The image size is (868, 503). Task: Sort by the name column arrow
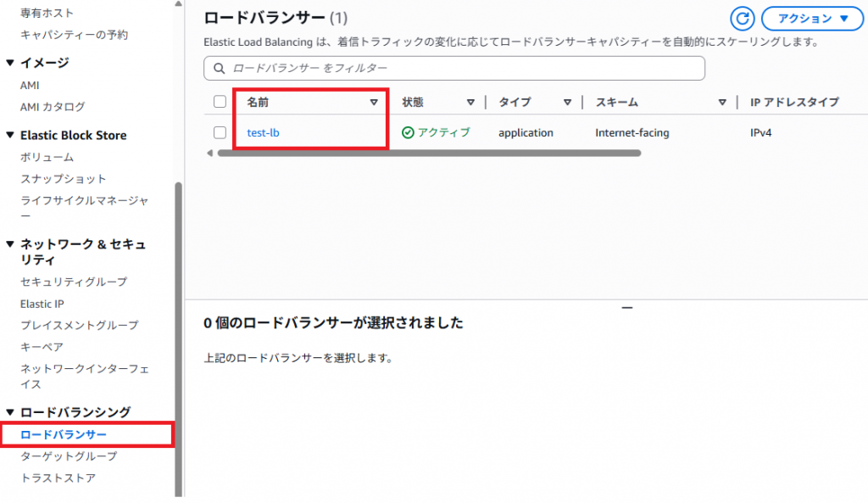coord(374,103)
